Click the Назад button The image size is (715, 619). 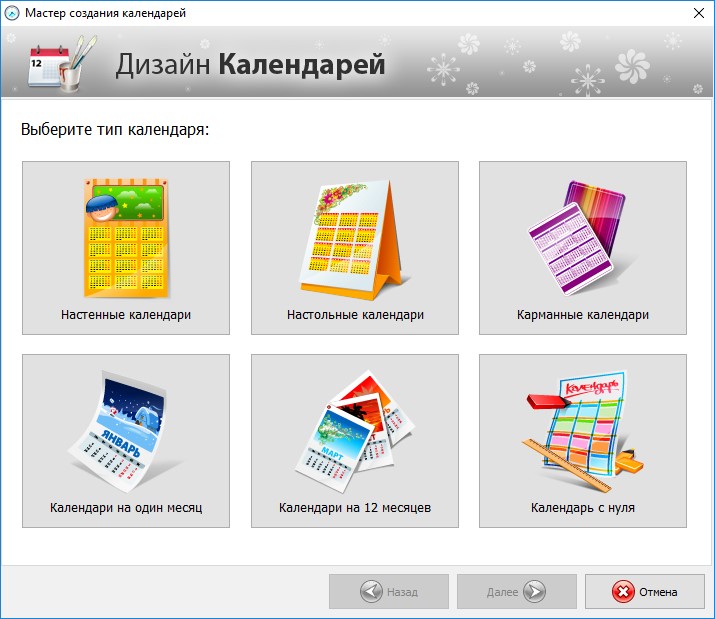pyautogui.click(x=389, y=592)
